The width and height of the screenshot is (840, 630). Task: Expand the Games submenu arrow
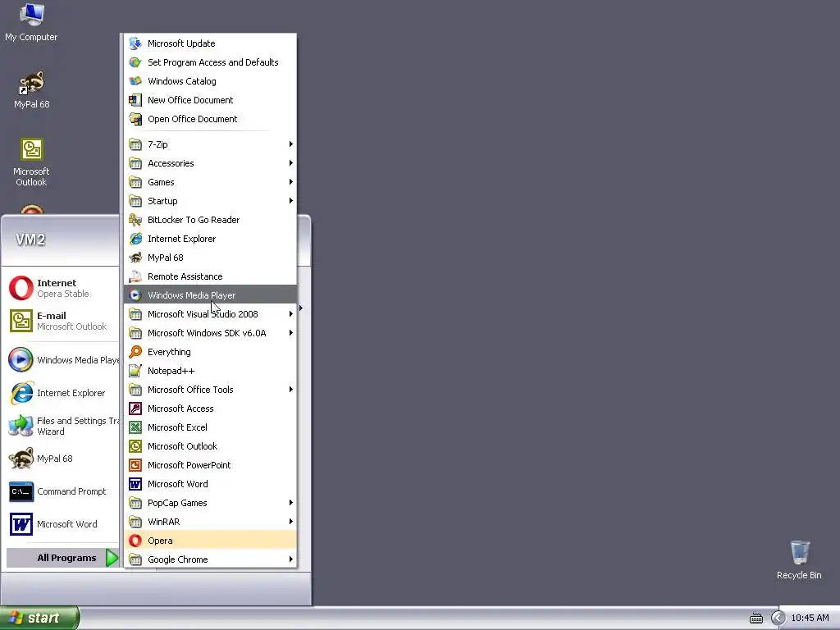(x=291, y=182)
